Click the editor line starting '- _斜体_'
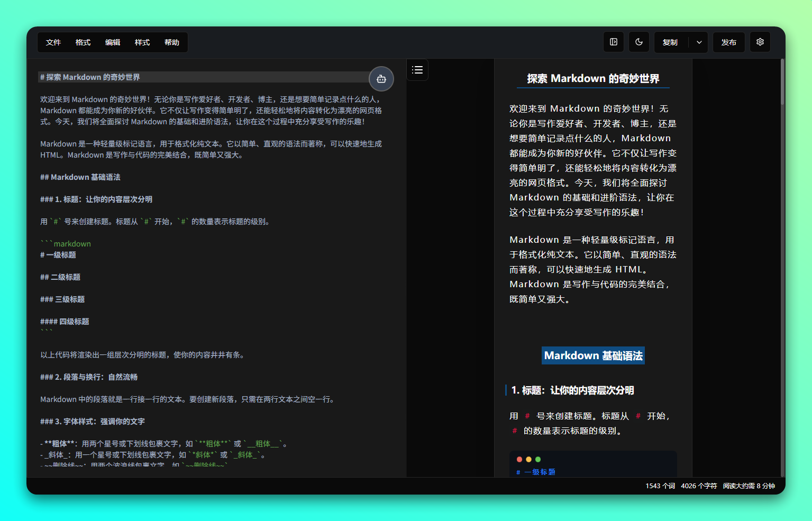Image resolution: width=812 pixels, height=521 pixels. click(153, 455)
